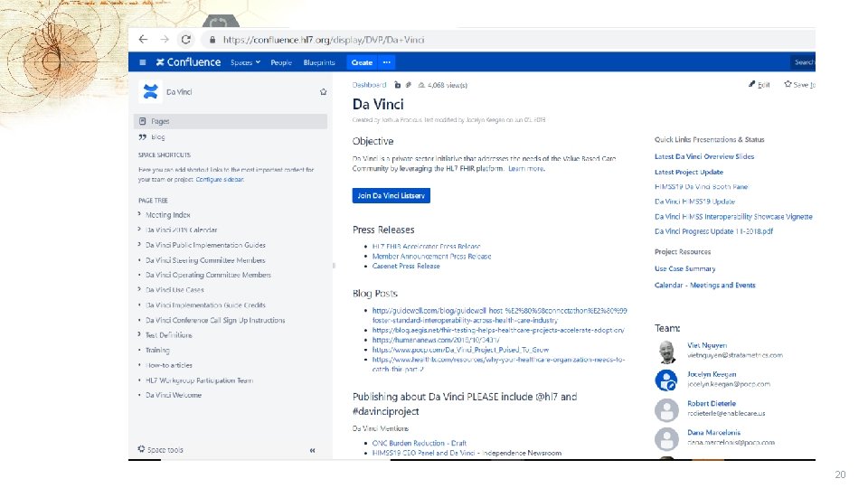The image size is (868, 488).
Task: Open the How-to articles page
Action: [169, 365]
